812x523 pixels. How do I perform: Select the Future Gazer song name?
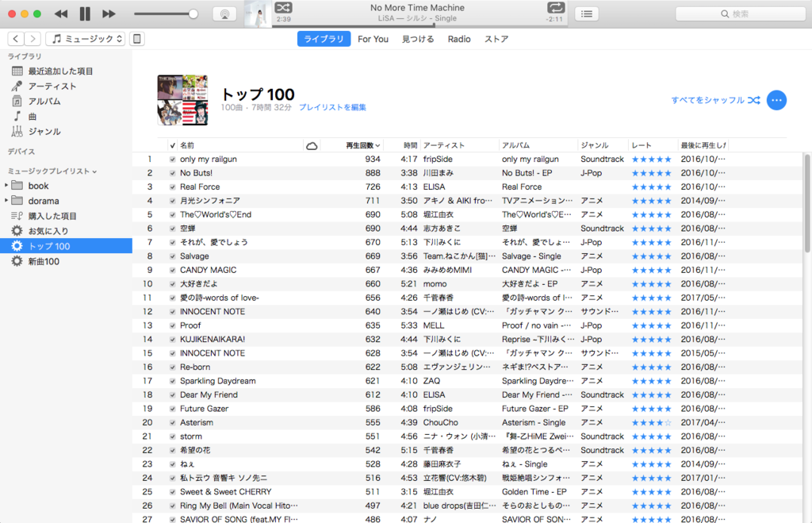click(204, 409)
